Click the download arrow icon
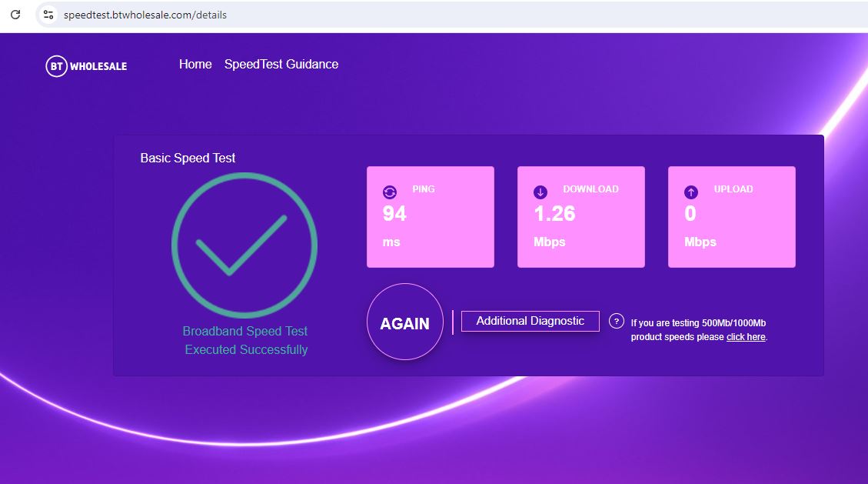The image size is (868, 484). tap(540, 192)
